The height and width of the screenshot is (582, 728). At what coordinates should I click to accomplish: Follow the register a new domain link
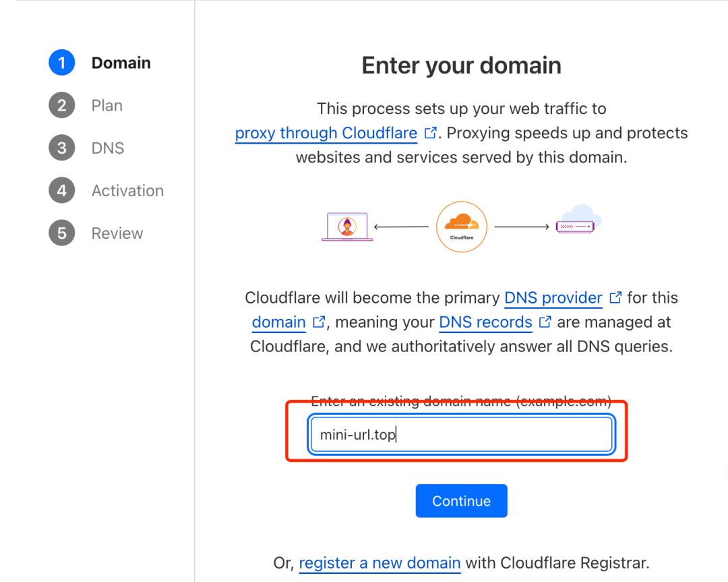380,563
